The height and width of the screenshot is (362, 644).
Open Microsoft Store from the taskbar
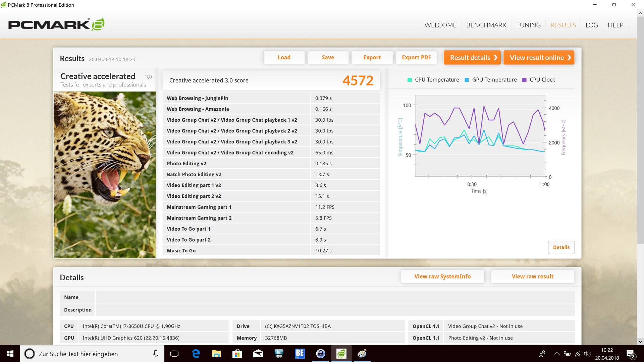coord(237,354)
